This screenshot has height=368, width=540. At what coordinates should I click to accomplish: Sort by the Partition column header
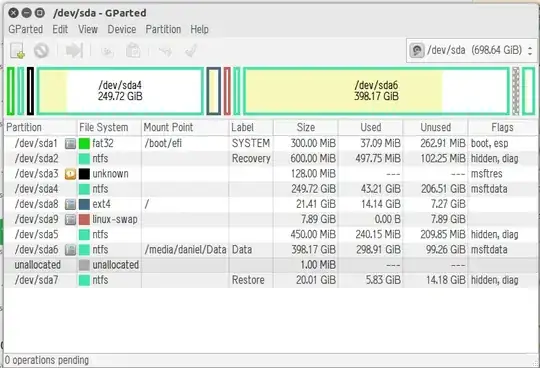(x=40, y=127)
